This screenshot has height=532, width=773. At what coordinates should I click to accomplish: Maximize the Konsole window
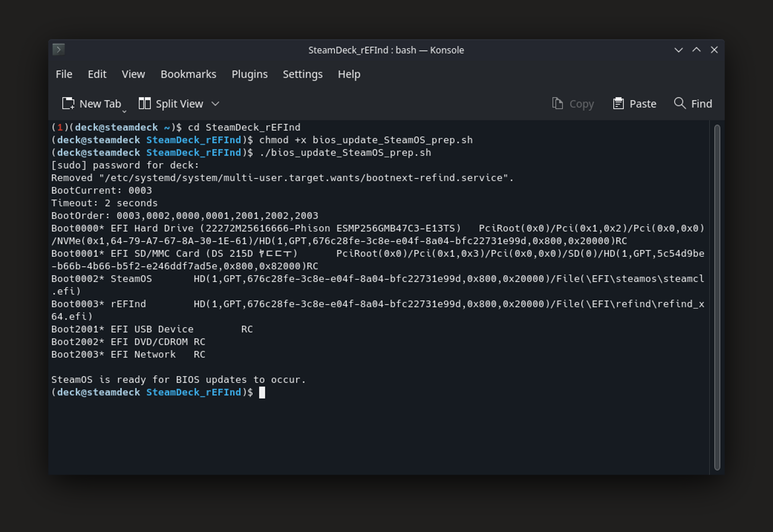pyautogui.click(x=697, y=50)
